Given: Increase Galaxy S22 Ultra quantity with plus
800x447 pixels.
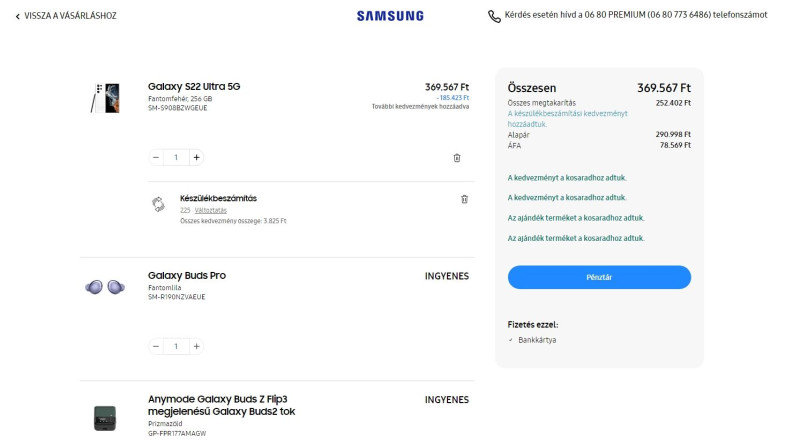Looking at the screenshot, I should click(196, 157).
